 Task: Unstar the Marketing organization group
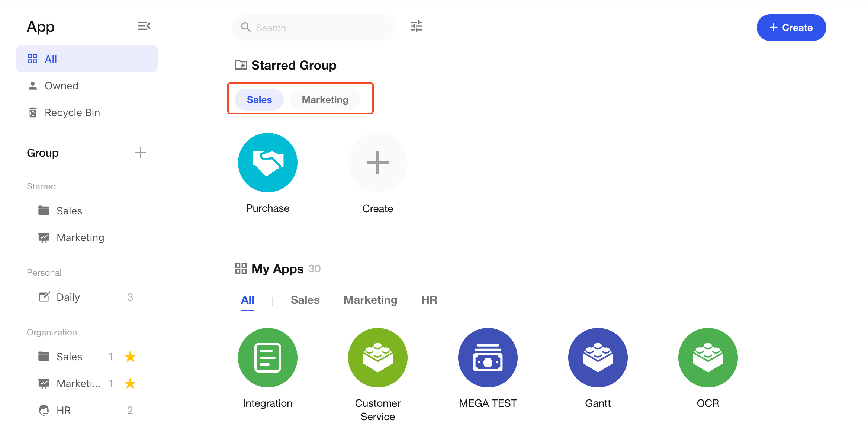click(130, 383)
